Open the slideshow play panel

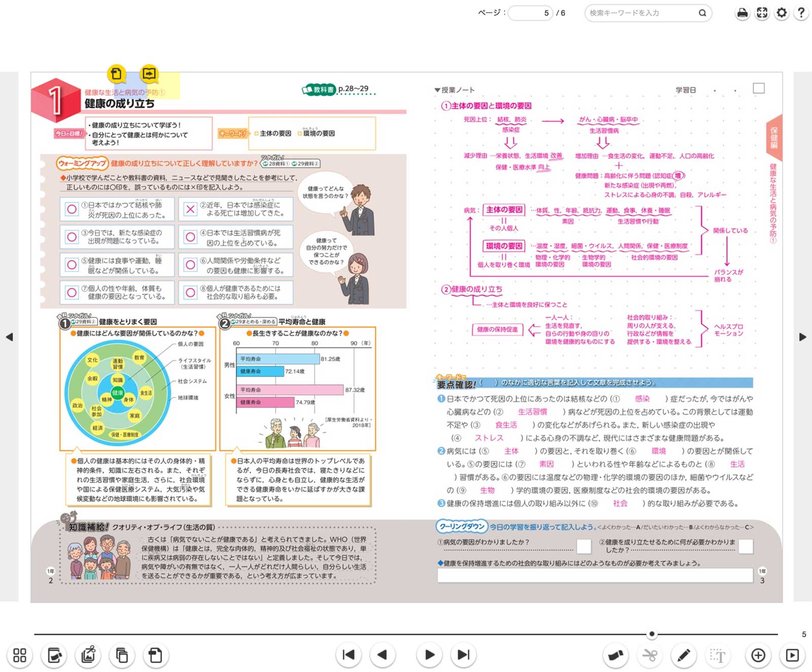click(792, 655)
